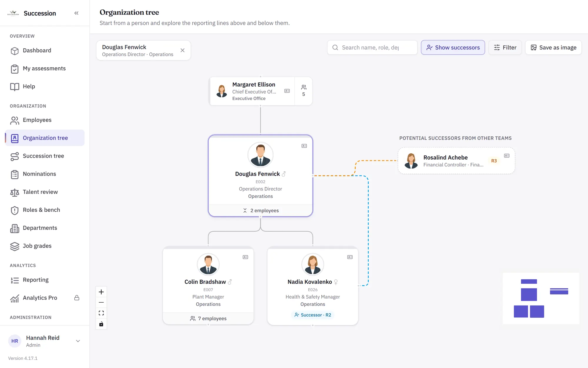Open the Employees list
The height and width of the screenshot is (368, 588).
pos(45,120)
